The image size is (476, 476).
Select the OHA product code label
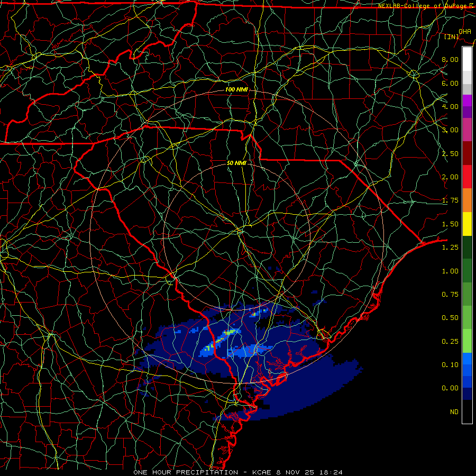point(465,31)
